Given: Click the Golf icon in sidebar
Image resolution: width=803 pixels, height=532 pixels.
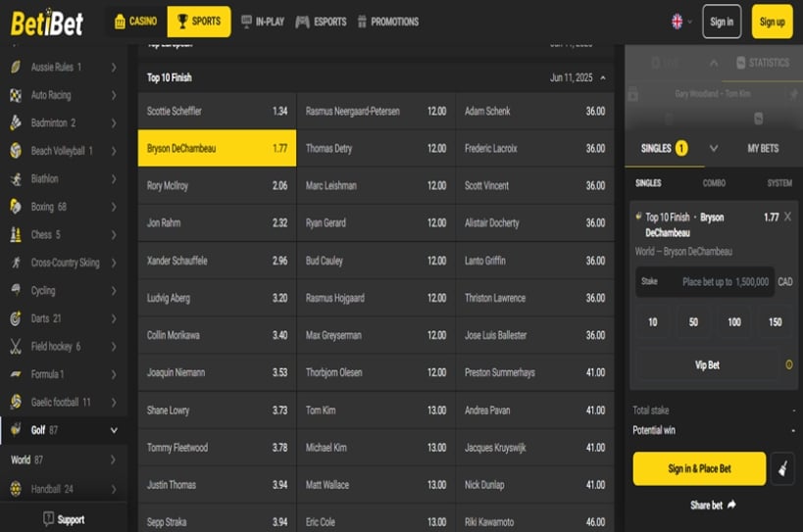Looking at the screenshot, I should click(16, 430).
